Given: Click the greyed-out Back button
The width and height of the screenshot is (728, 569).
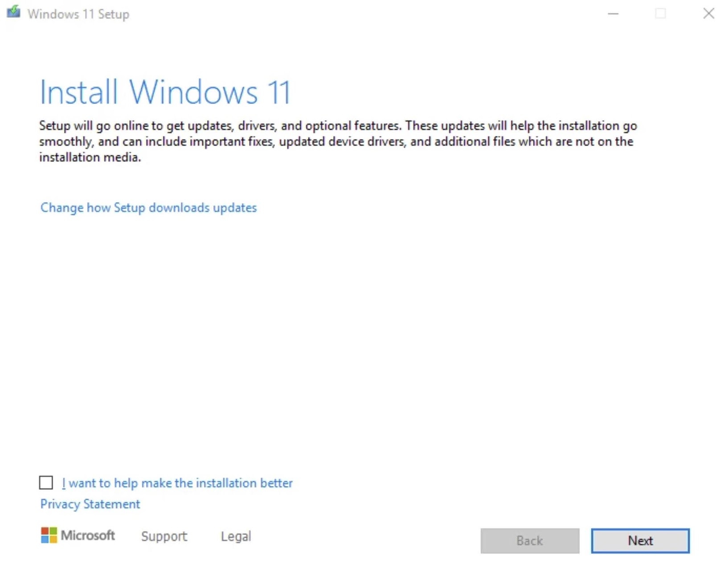Looking at the screenshot, I should [530, 541].
